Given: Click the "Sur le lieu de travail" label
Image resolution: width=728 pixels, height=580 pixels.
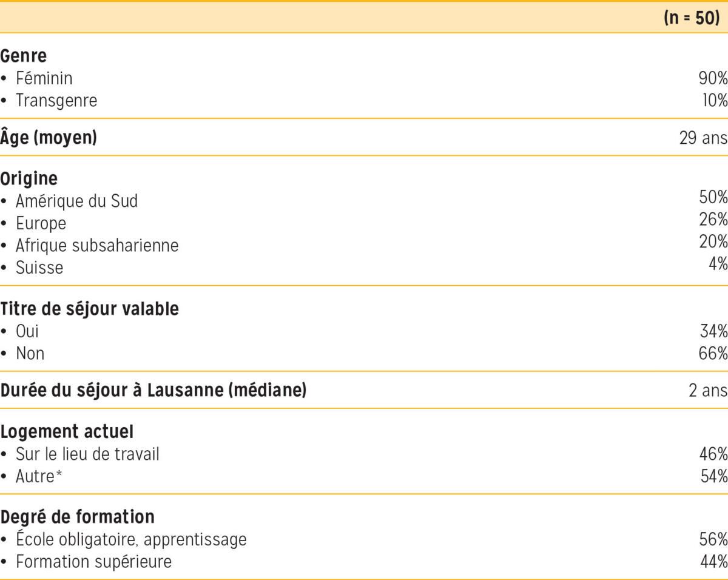Looking at the screenshot, I should (87, 454).
